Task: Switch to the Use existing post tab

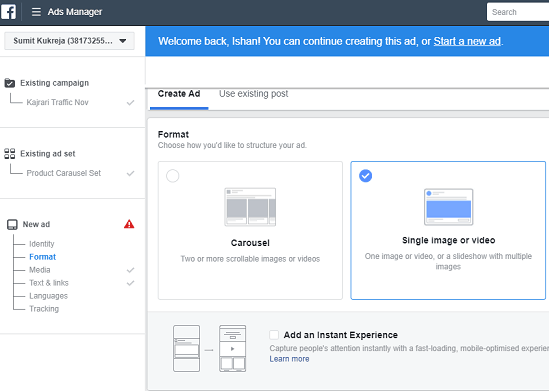Action: click(253, 94)
